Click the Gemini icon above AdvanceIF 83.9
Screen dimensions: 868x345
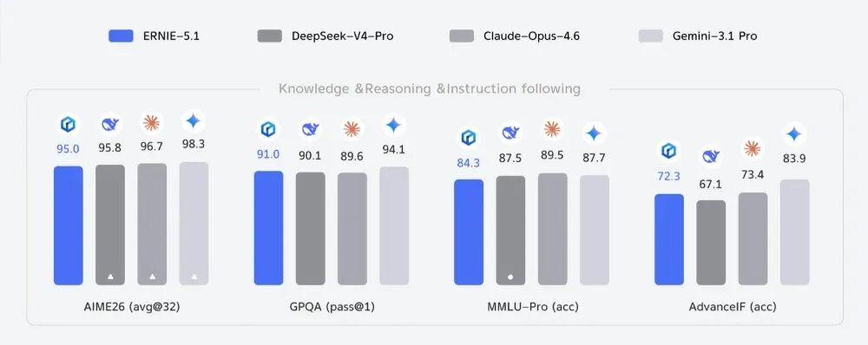pos(794,133)
